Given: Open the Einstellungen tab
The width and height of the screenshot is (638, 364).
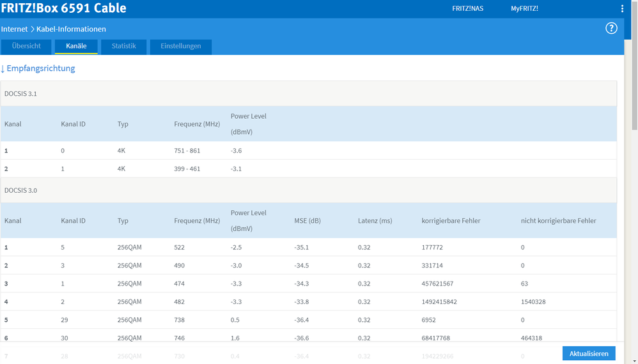Looking at the screenshot, I should [x=180, y=47].
